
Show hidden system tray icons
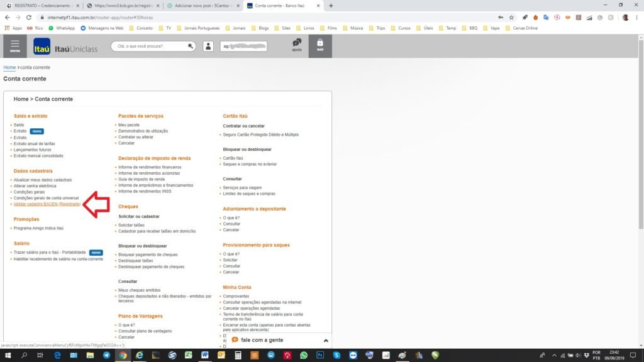pyautogui.click(x=554, y=355)
